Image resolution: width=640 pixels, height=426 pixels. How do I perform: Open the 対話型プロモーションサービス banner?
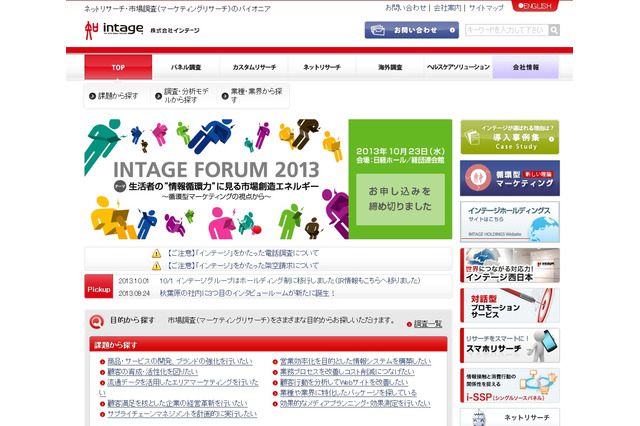(509, 305)
